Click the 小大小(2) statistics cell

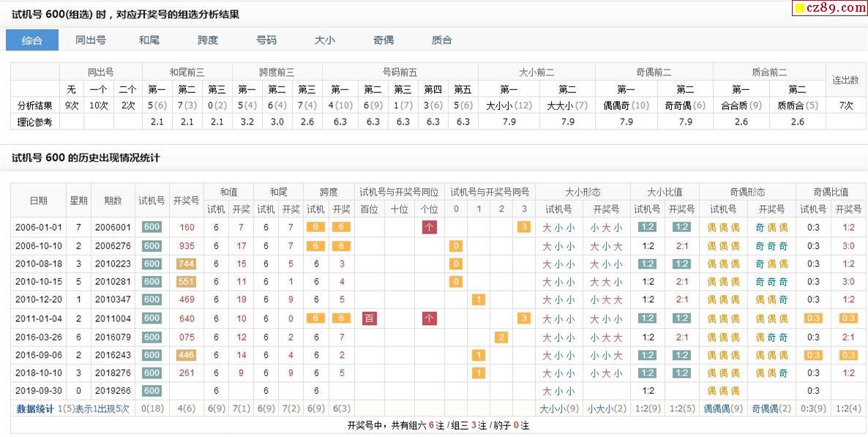coord(607,409)
